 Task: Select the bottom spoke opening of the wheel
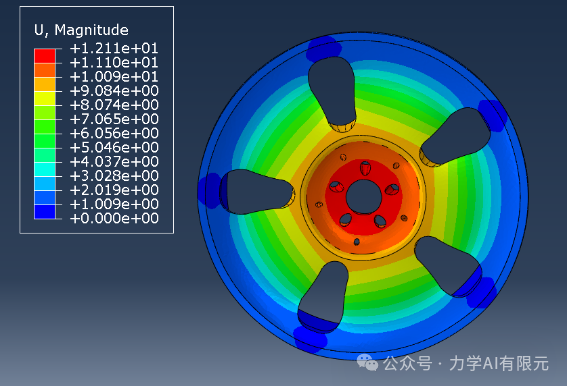click(x=323, y=296)
